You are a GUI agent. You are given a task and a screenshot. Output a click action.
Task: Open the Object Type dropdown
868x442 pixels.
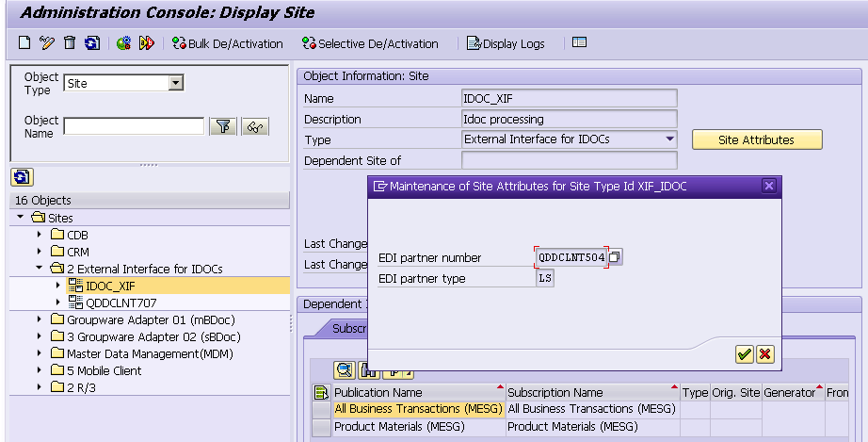pyautogui.click(x=176, y=83)
